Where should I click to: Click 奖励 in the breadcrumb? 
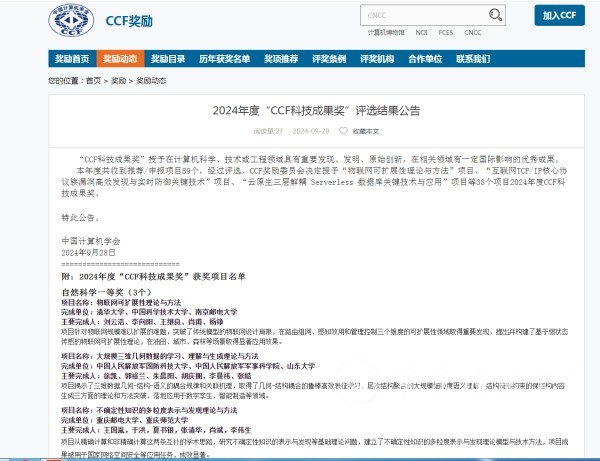[119, 81]
